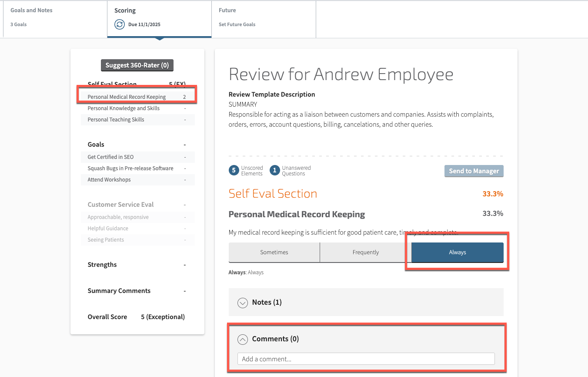This screenshot has width=588, height=377.
Task: Click the 3 Goals text under Goals and Notes
Action: click(19, 24)
